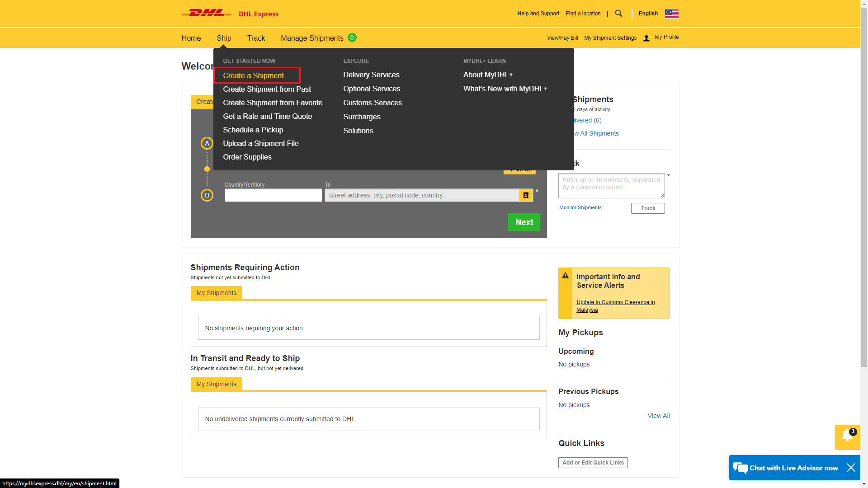
Task: Select Create a Shipment
Action: pyautogui.click(x=254, y=75)
